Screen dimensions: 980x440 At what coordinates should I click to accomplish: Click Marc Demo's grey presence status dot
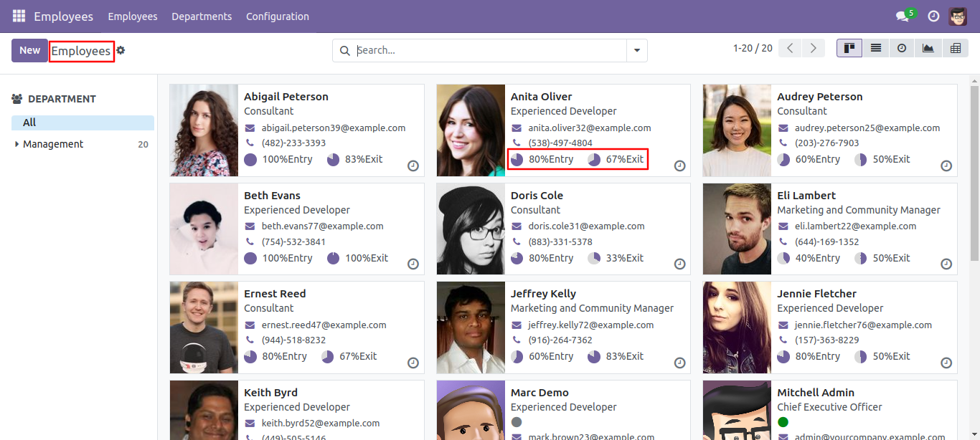coord(517,422)
